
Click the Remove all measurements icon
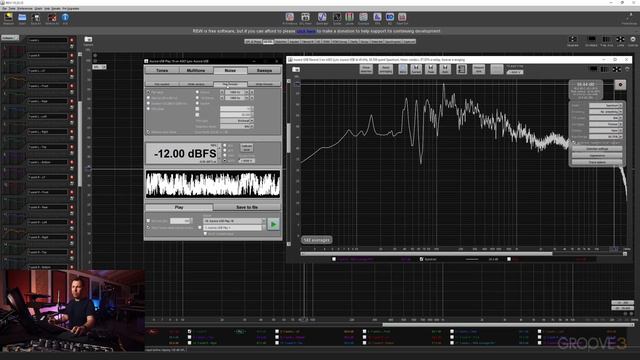click(52, 18)
